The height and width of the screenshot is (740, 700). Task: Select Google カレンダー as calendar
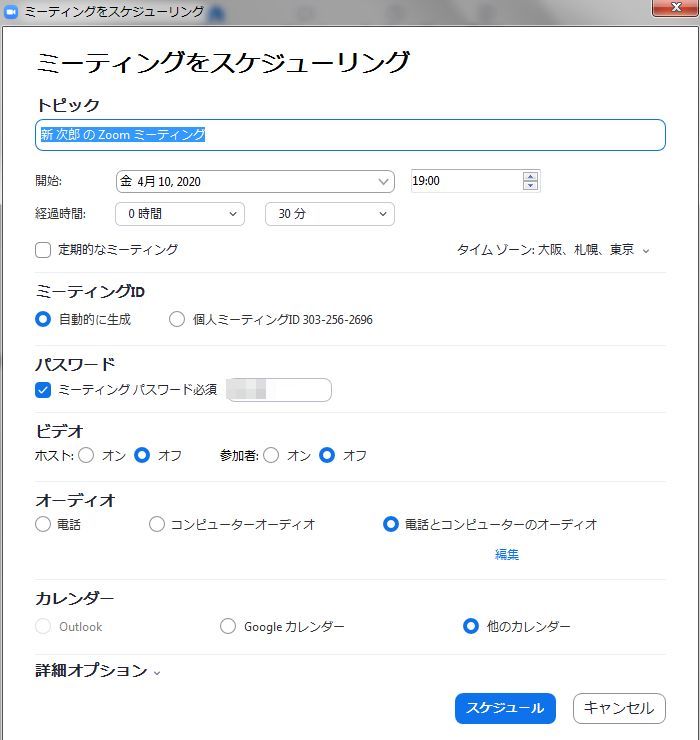(228, 626)
